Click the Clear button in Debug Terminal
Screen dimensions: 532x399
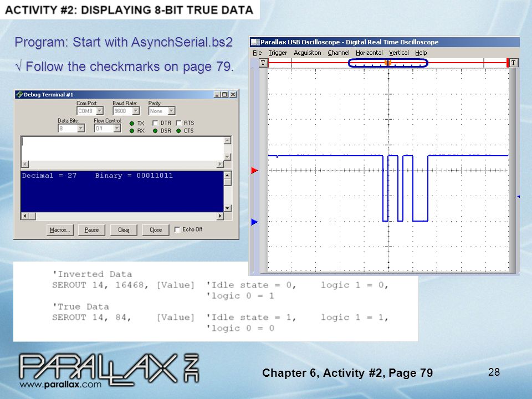[x=124, y=229]
